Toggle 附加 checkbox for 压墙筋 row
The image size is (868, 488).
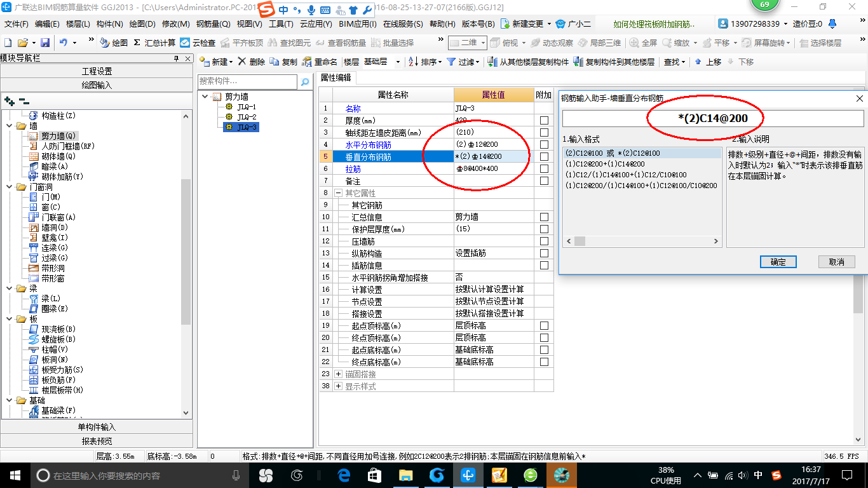[x=544, y=241]
